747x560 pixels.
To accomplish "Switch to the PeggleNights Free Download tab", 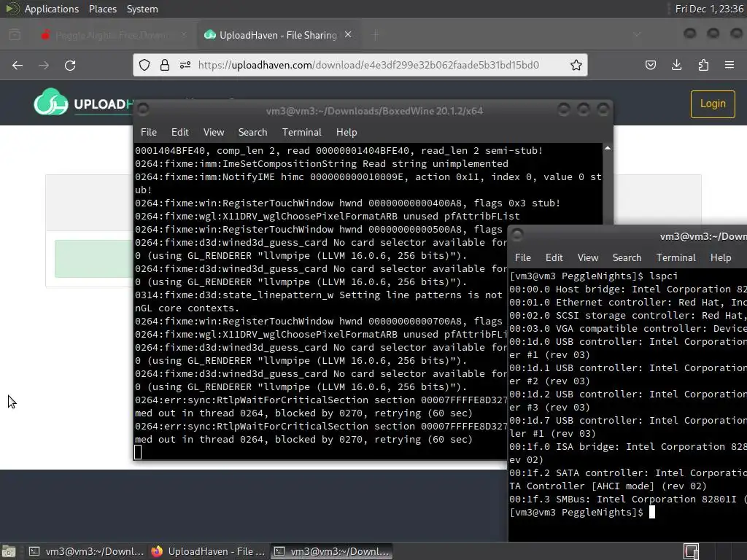I will tap(113, 35).
